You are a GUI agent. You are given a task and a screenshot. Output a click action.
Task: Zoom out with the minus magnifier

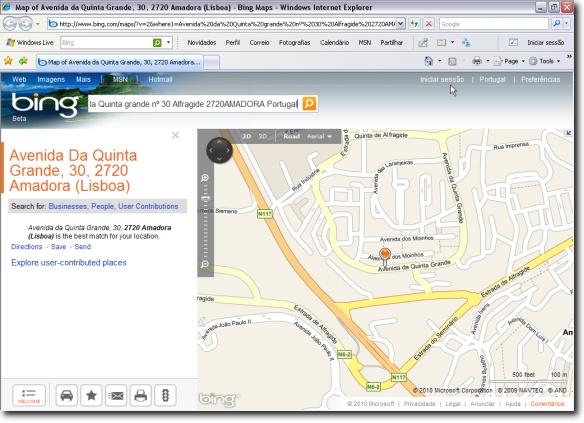205,264
